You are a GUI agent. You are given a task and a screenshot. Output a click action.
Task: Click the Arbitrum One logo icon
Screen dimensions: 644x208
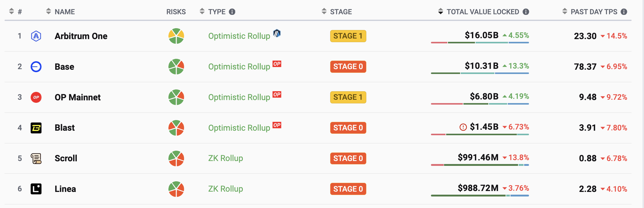point(36,36)
